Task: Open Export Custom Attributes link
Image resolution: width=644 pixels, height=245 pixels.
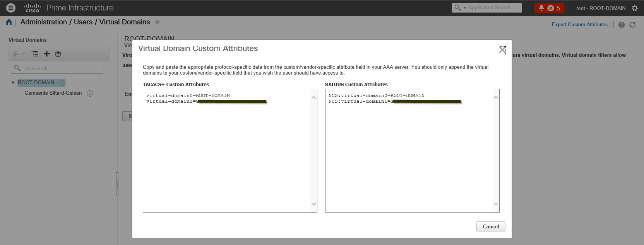Action: point(580,24)
